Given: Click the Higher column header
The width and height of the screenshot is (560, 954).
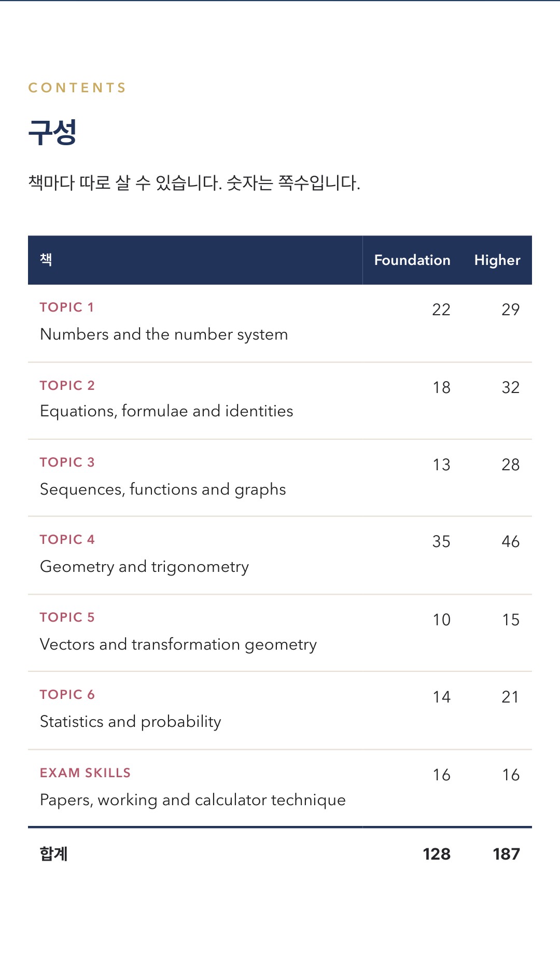Looking at the screenshot, I should tap(497, 260).
